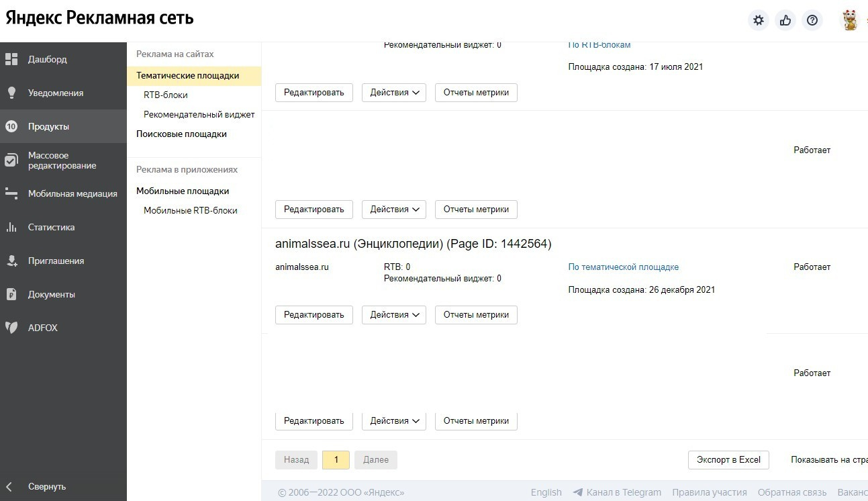Screen dimensions: 868x501
Task: Expand Действия for the site created 17 июля 2021
Action: [394, 93]
